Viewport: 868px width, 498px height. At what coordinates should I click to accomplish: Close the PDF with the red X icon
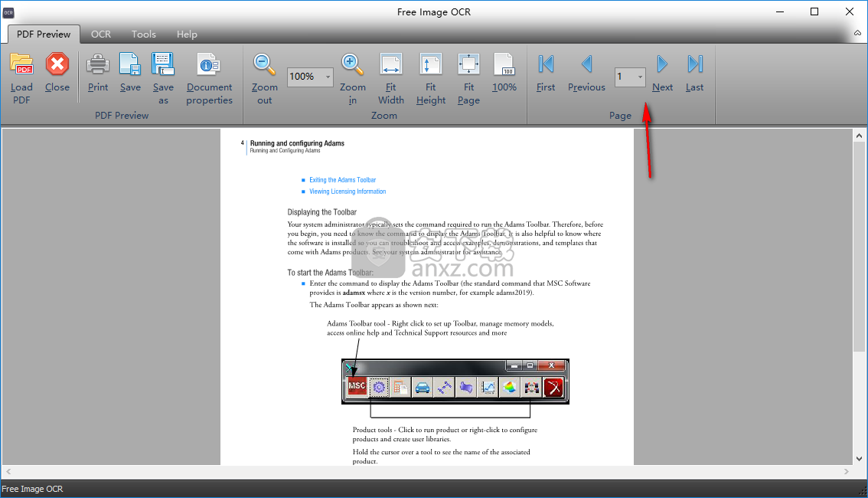(x=57, y=64)
